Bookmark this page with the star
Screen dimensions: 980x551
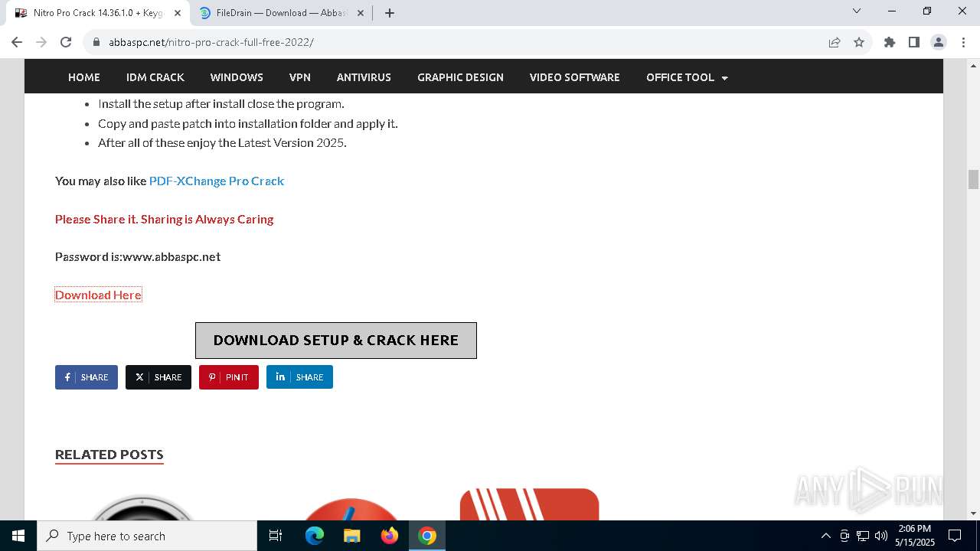859,42
